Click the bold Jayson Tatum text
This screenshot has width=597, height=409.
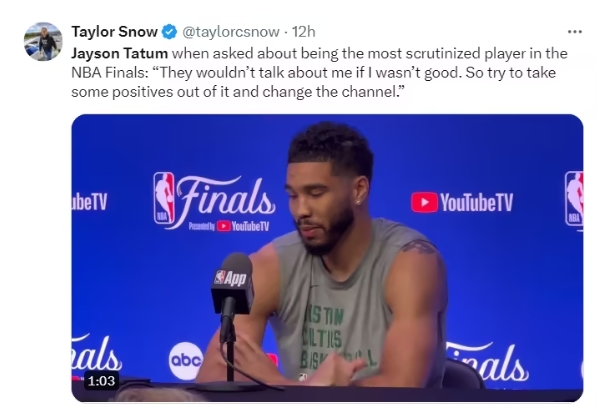click(120, 53)
